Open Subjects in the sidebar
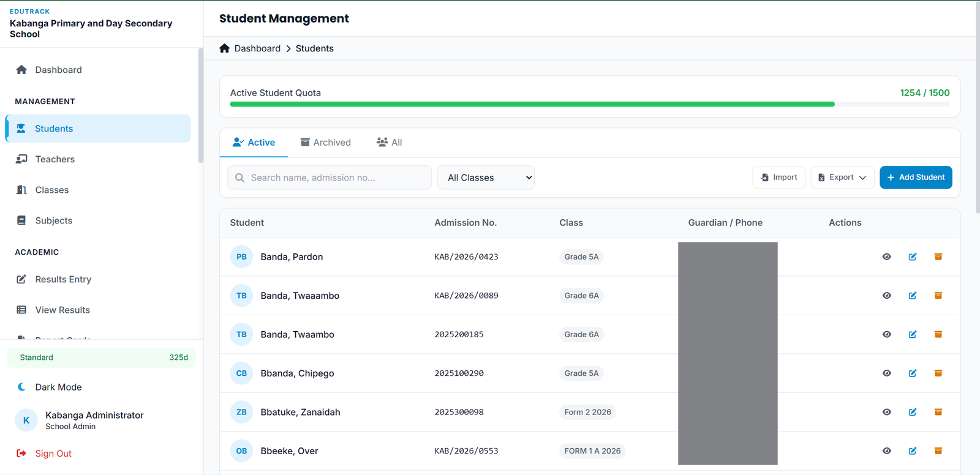The width and height of the screenshot is (980, 475). 98,220
